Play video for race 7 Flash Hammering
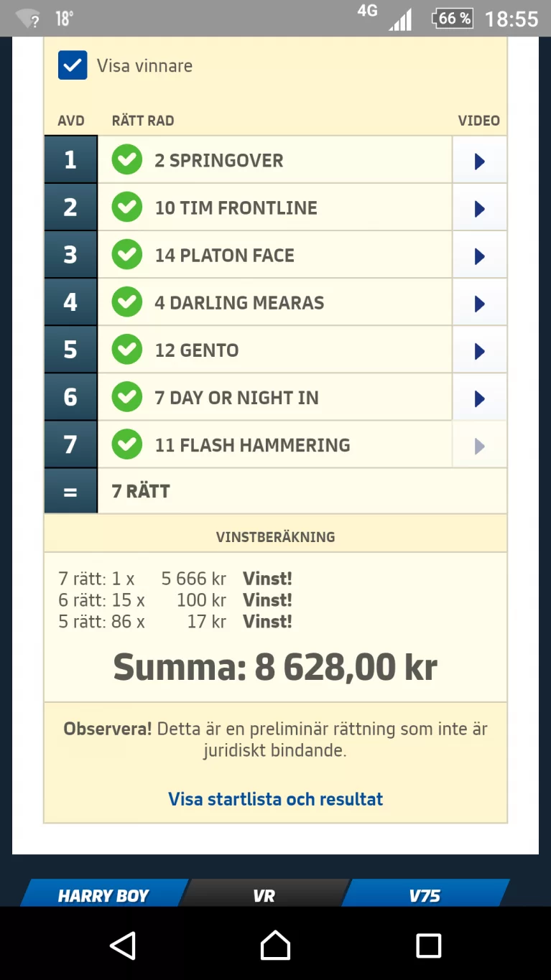Screen dimensions: 551x980 (479, 446)
